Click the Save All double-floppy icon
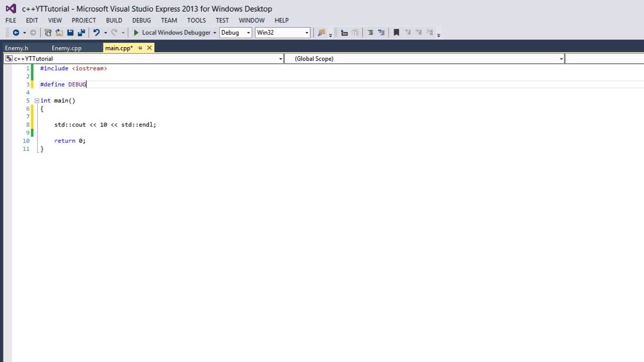Viewport: 644px width, 362px height. coord(81,33)
